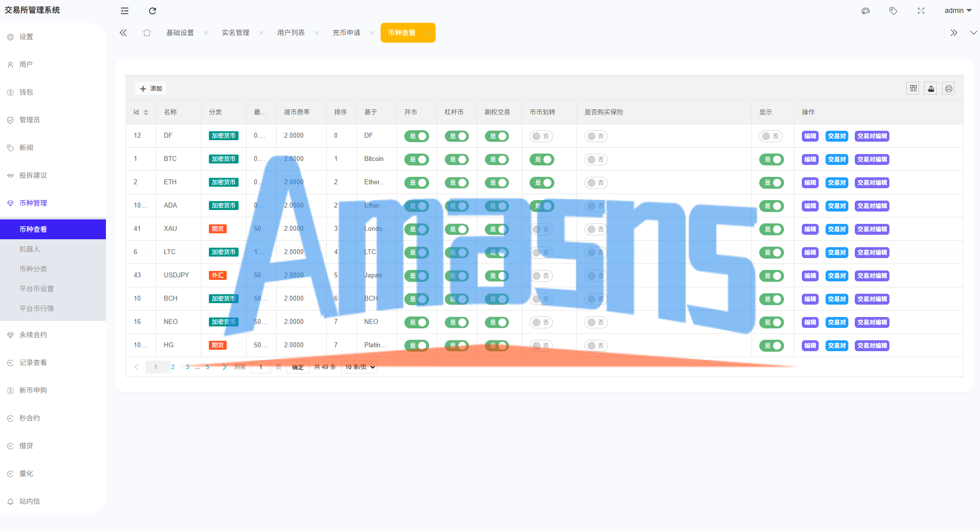Click the 添加 button

coord(150,89)
